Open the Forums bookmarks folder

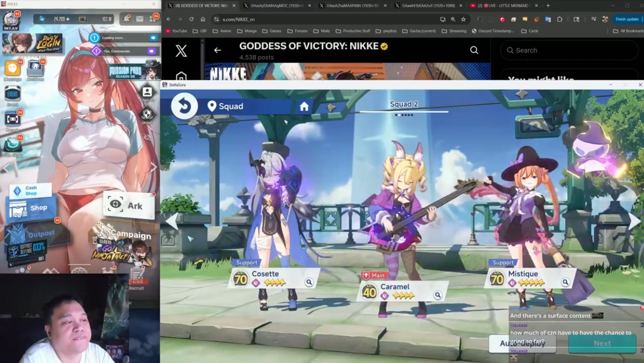pos(298,31)
